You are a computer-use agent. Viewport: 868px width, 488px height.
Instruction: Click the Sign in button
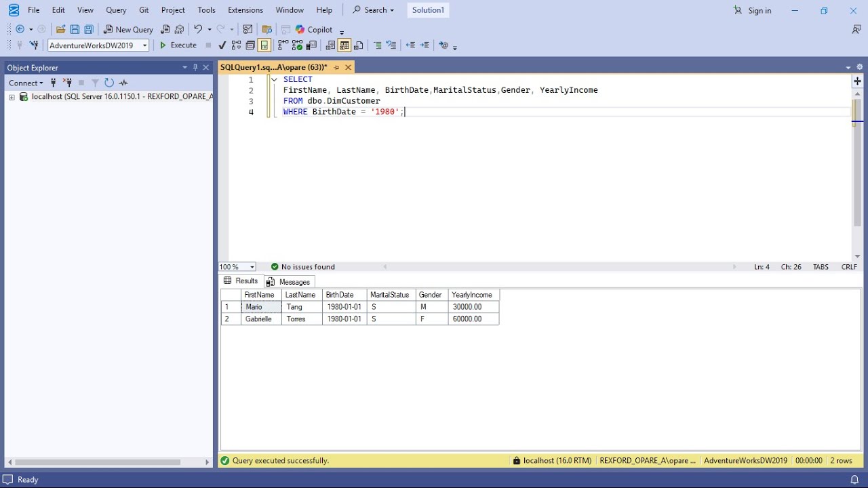pos(753,10)
